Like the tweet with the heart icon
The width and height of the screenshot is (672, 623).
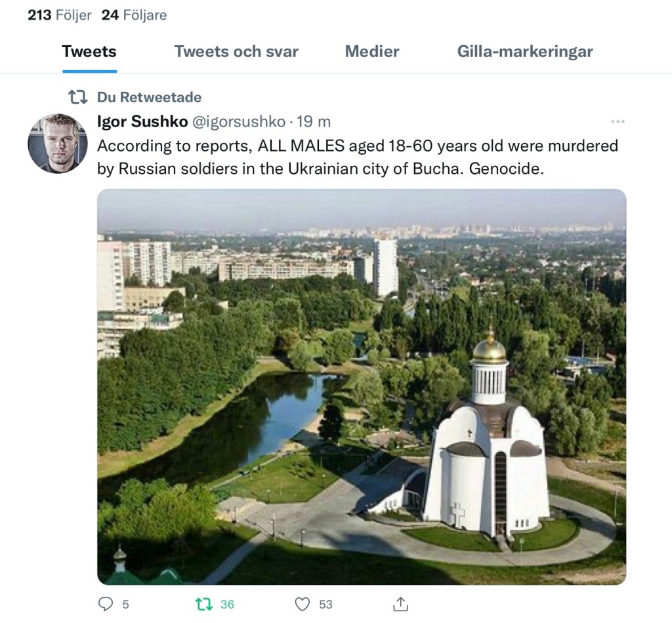coord(302,604)
